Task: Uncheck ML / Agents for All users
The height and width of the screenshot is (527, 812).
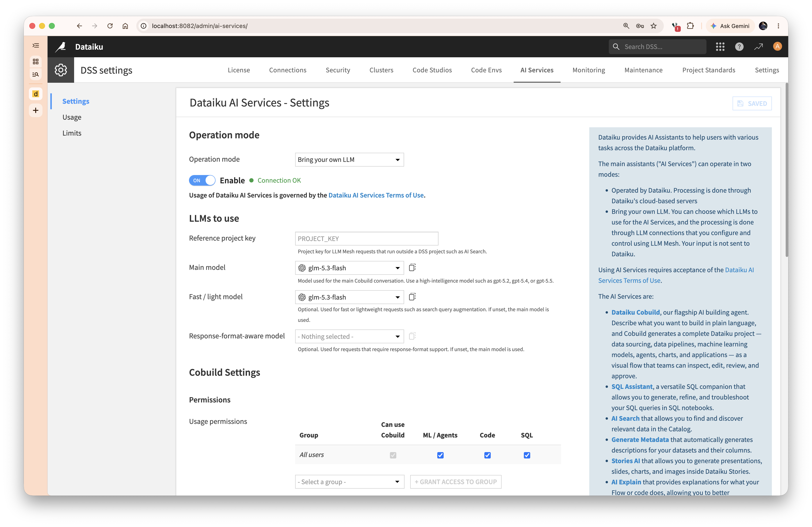Action: tap(440, 455)
